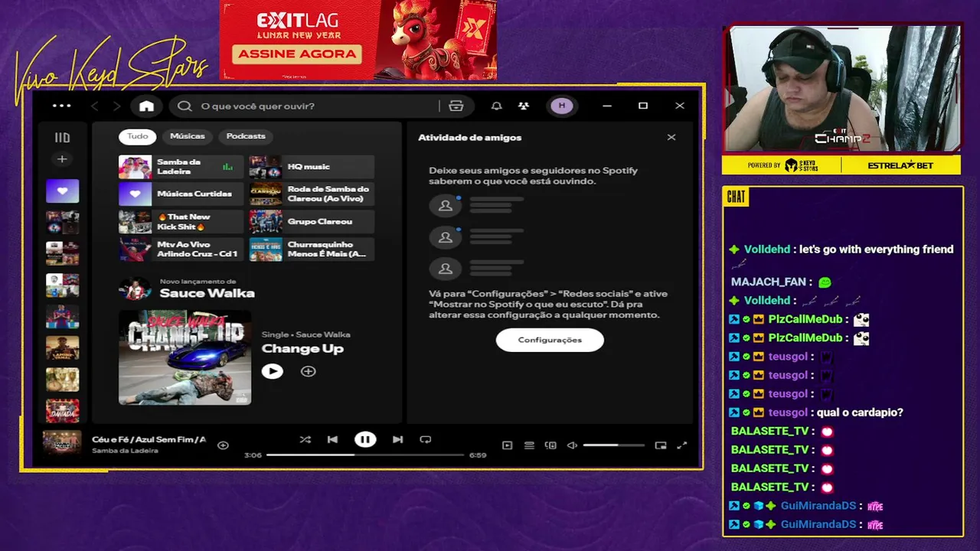This screenshot has width=980, height=551.
Task: Open now-playing album art thumbnail
Action: pyautogui.click(x=62, y=444)
